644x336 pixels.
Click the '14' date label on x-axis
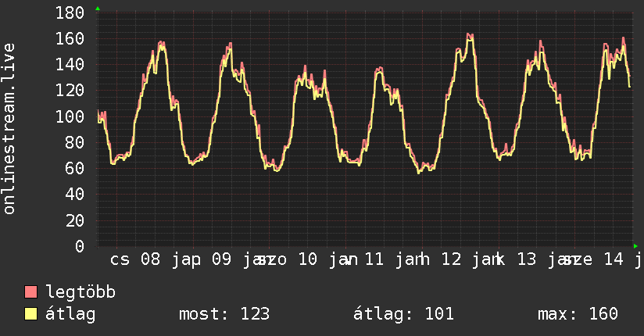point(614,259)
